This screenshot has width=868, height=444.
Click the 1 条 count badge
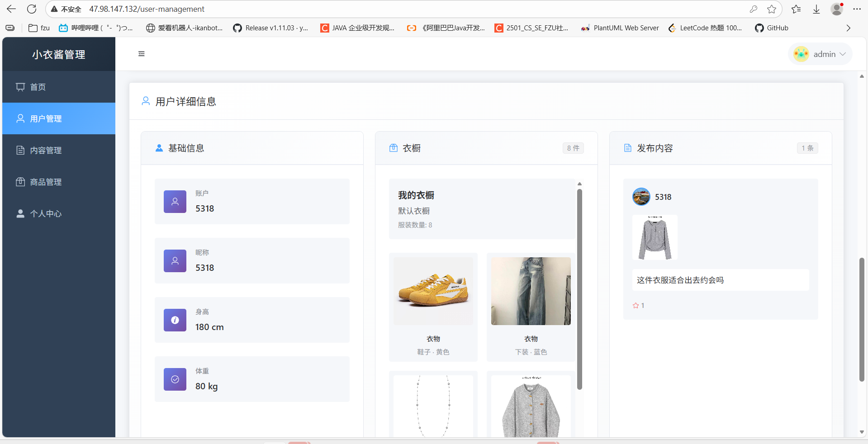pyautogui.click(x=807, y=148)
